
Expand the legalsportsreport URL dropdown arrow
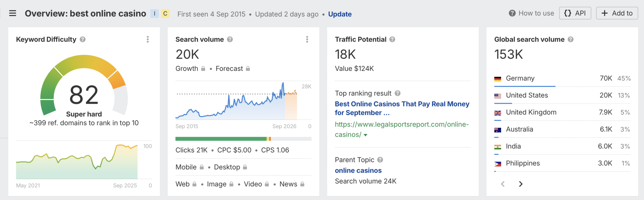(366, 135)
